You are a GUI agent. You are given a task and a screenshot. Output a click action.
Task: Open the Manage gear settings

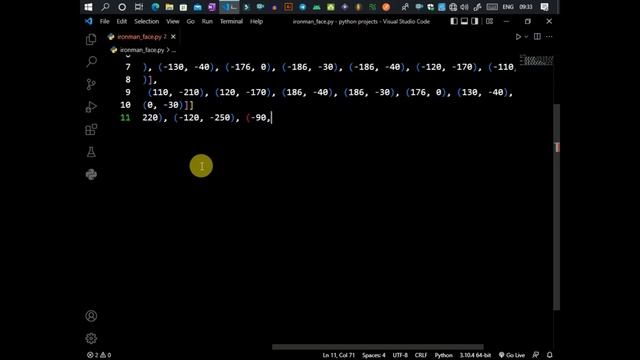(91, 338)
